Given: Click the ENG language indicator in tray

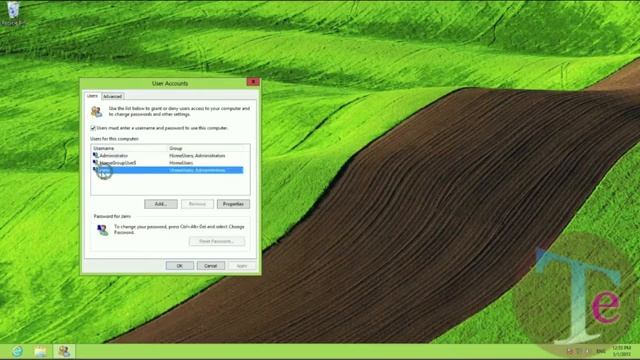Looking at the screenshot, I should [x=601, y=351].
